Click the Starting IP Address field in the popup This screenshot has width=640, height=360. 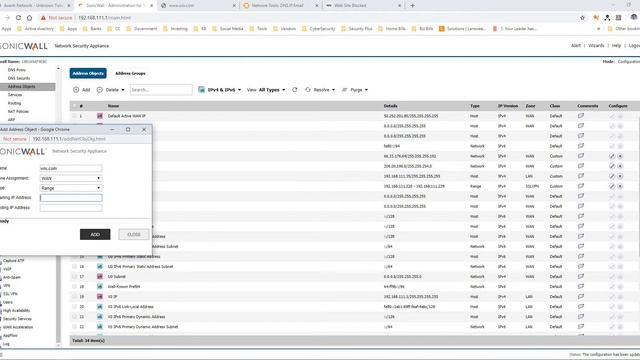coord(71,198)
